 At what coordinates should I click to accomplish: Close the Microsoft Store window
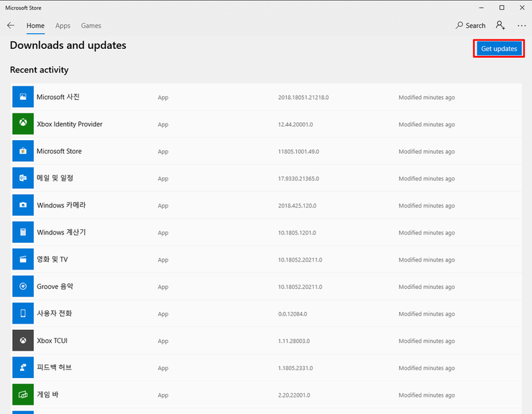522,7
